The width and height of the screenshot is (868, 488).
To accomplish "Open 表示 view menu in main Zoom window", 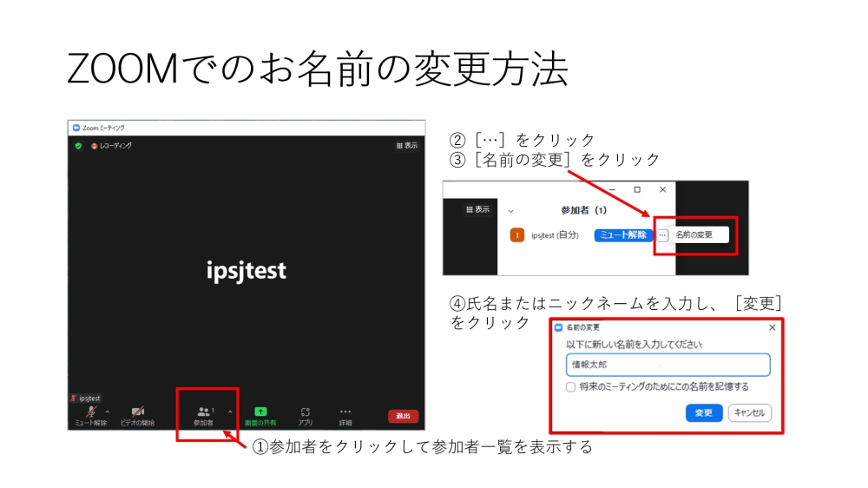I will tap(406, 146).
